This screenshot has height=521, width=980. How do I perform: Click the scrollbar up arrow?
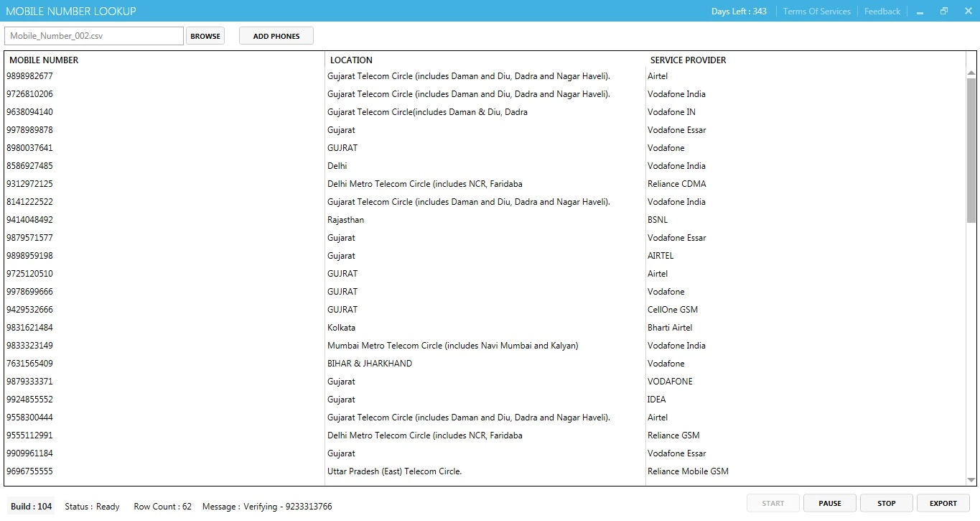coord(971,73)
